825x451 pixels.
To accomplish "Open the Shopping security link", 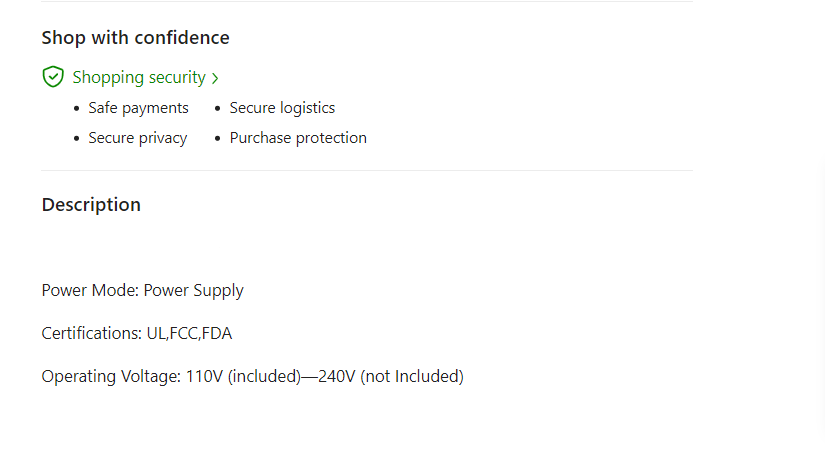I will coord(139,77).
